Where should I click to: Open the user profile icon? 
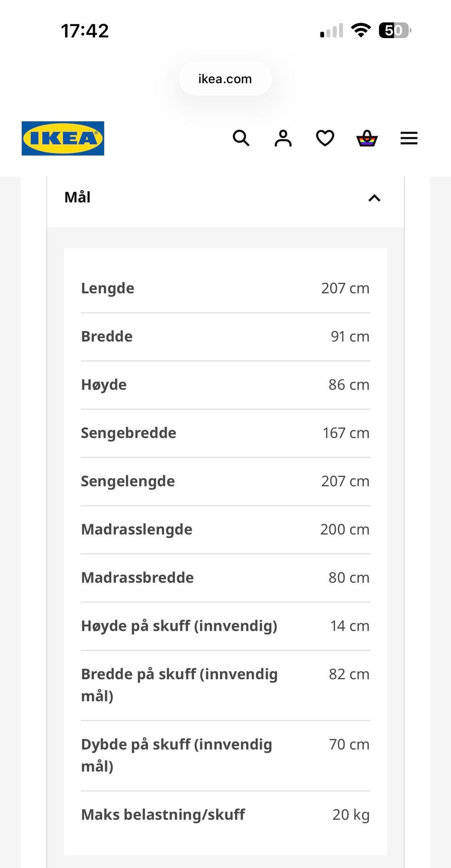click(x=283, y=138)
